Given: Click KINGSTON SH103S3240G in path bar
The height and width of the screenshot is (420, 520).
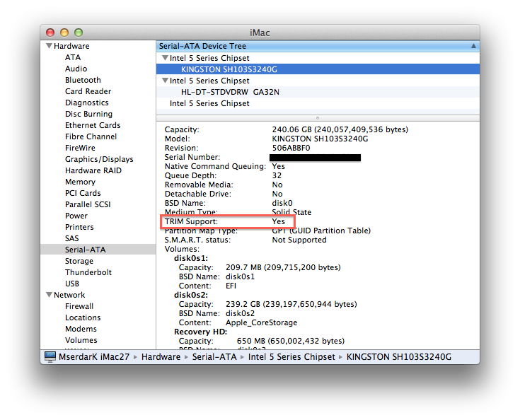Looking at the screenshot, I should [x=399, y=356].
